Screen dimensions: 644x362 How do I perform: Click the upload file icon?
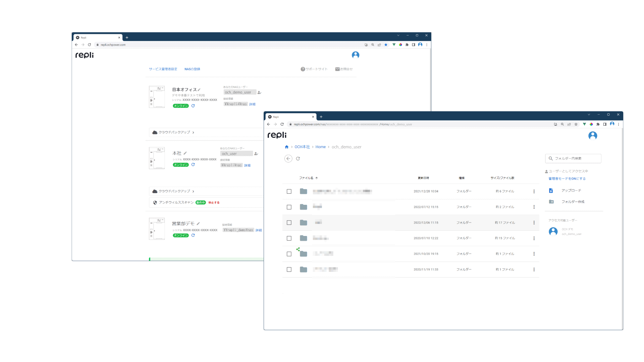(551, 190)
